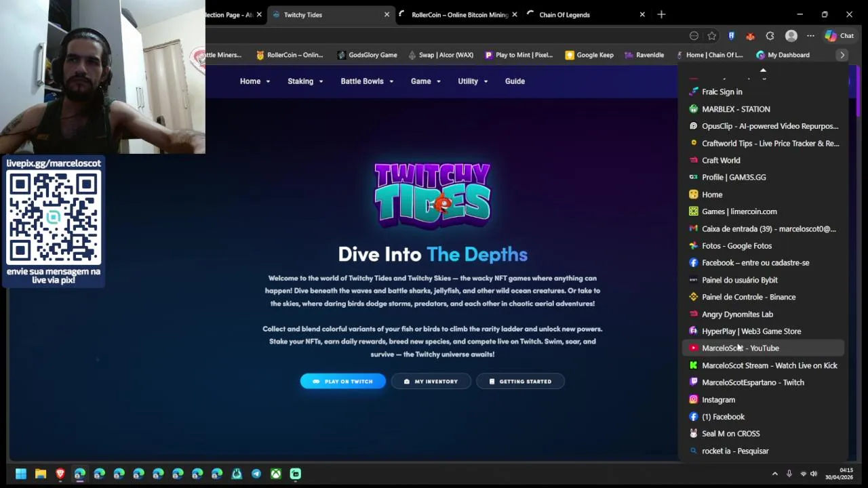Open Google Keep bookmark

[x=589, y=55]
